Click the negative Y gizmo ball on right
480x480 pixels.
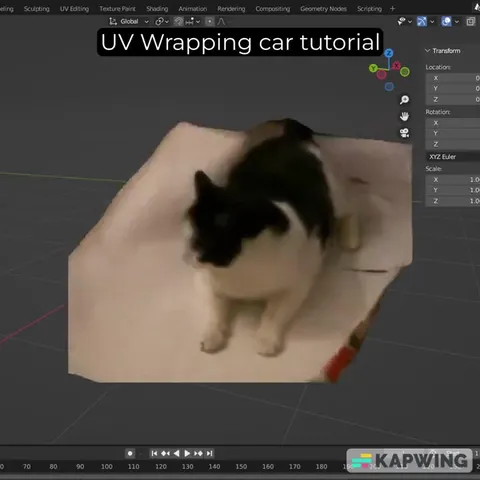[x=405, y=72]
